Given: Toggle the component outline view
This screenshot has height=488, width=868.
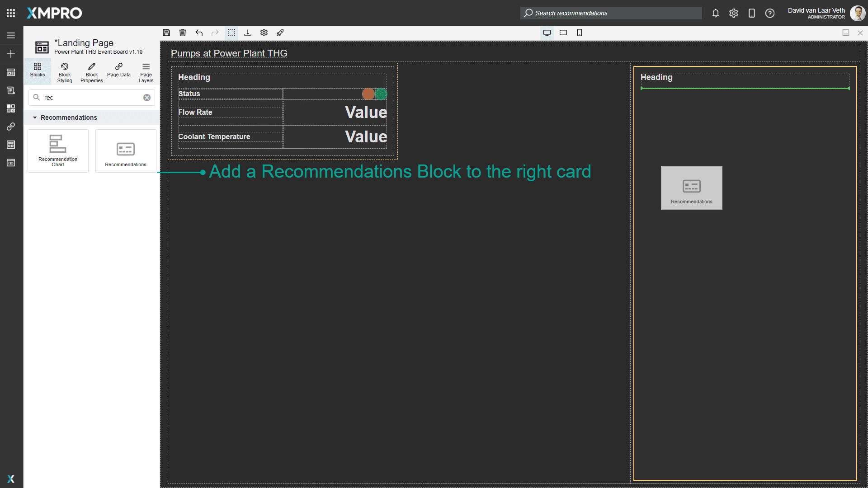Looking at the screenshot, I should click(x=231, y=33).
